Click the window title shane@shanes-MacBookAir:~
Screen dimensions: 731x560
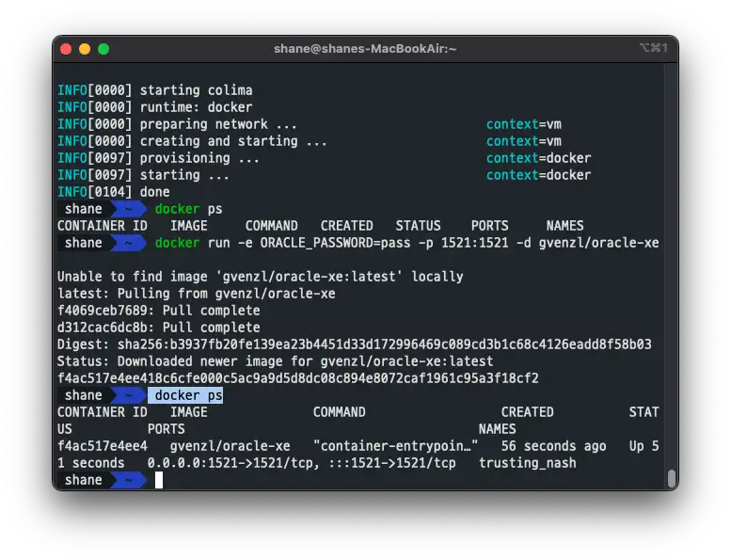click(365, 49)
